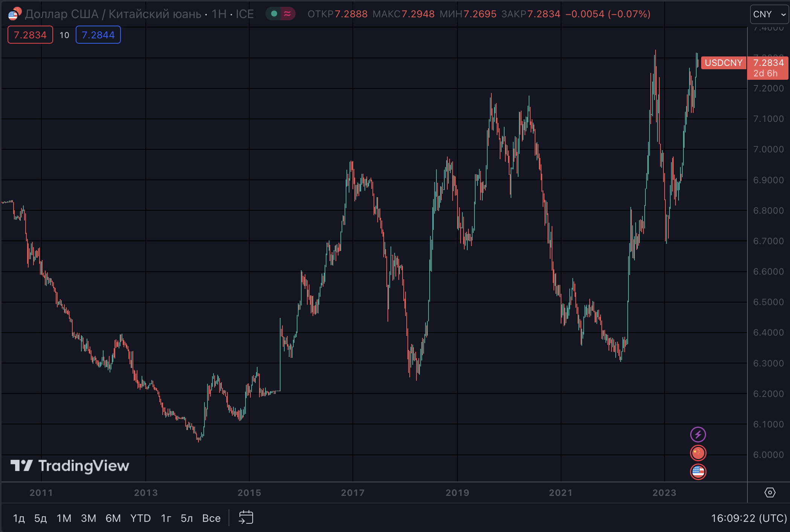Toggle the green market status indicator
790x532 pixels.
[x=274, y=14]
